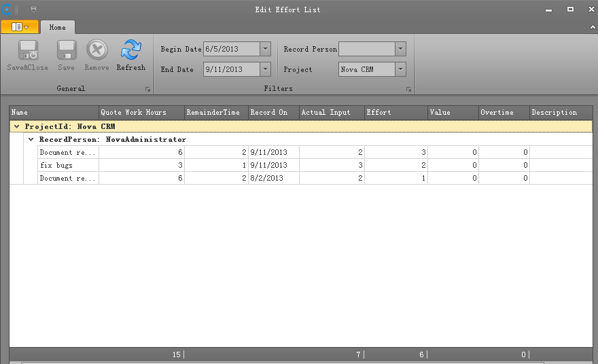598x364 pixels.
Task: Expand the Record Person dropdown
Action: tap(400, 49)
